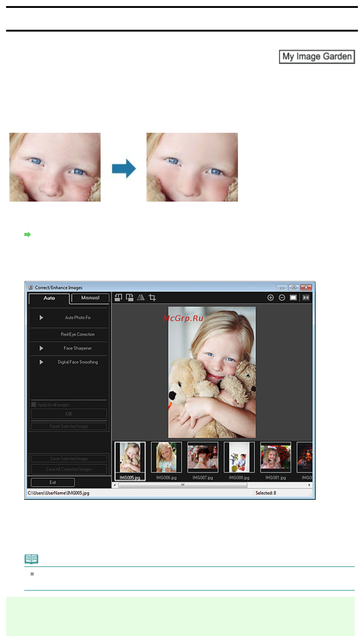This screenshot has width=364, height=636.
Task: Zoom in with the plus magnifier icon
Action: pos(271,298)
